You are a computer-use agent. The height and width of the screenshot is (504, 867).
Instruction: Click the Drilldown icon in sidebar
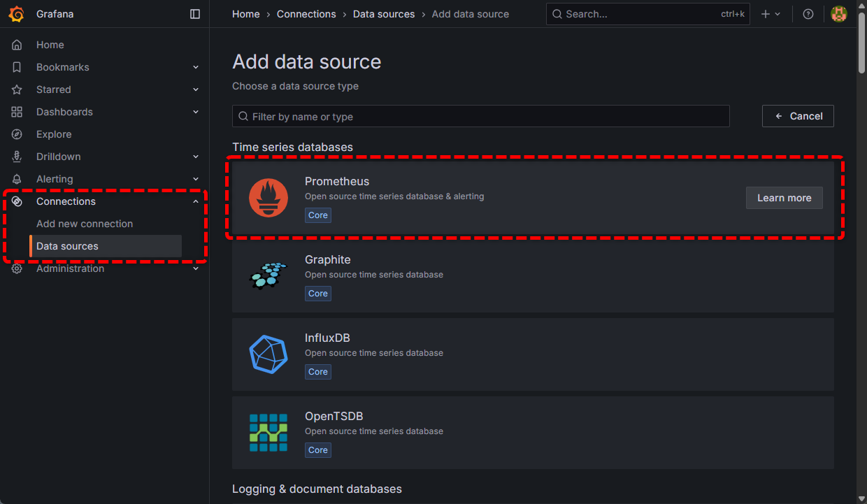(x=17, y=157)
